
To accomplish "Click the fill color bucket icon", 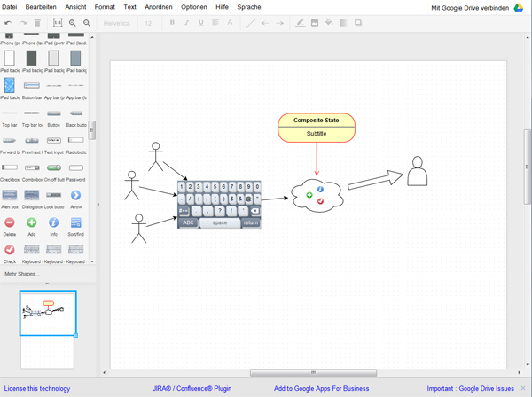I will coord(329,23).
